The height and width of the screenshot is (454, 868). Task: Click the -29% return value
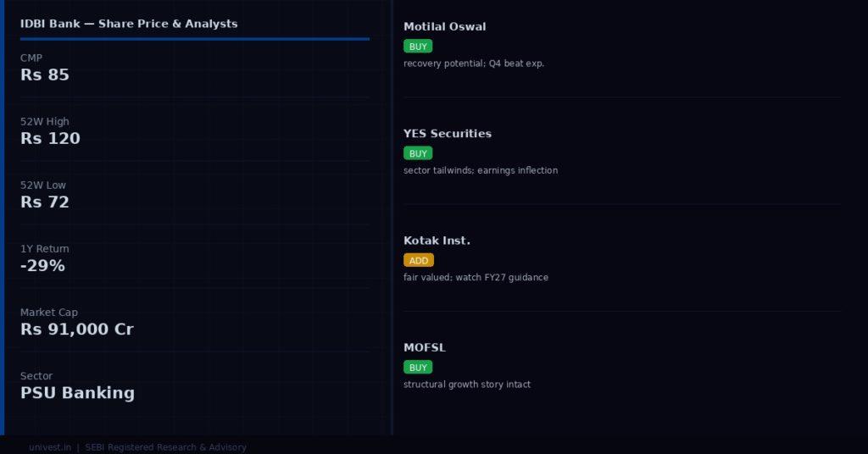click(42, 265)
